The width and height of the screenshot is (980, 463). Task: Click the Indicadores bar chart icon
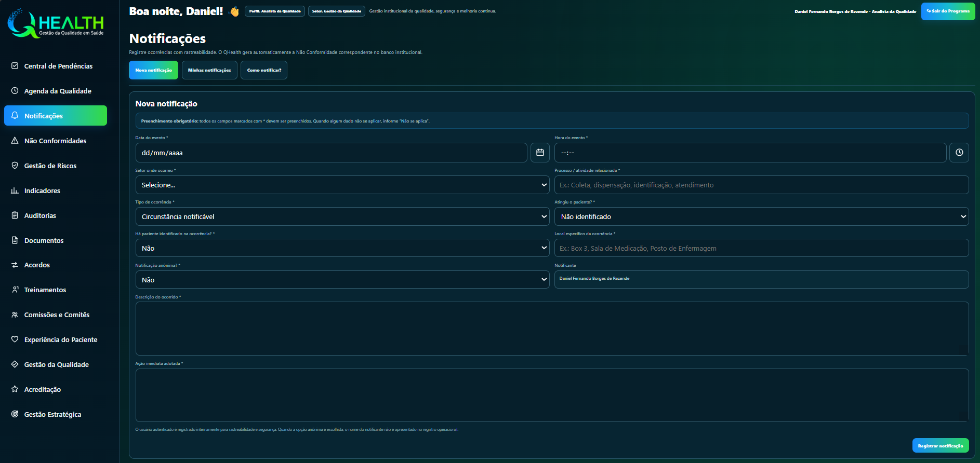pyautogui.click(x=15, y=190)
